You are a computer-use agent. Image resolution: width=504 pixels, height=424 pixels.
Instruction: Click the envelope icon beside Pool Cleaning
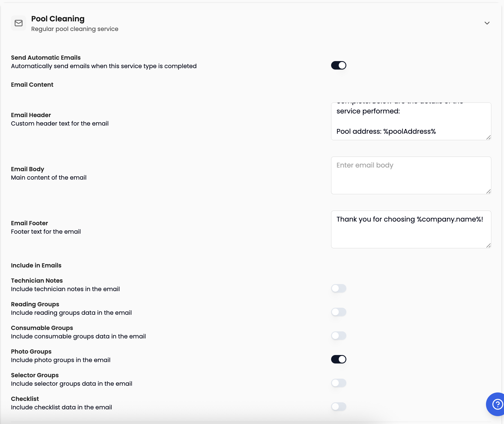tap(18, 23)
